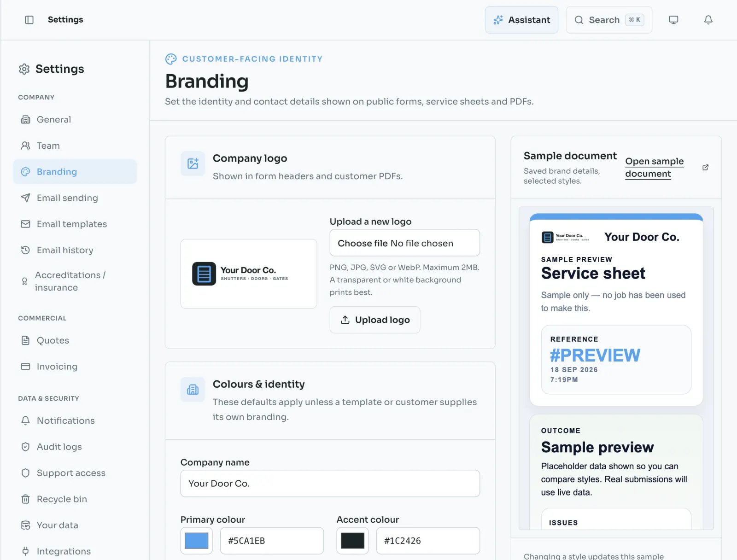
Task: Click the Search box in header
Action: pyautogui.click(x=609, y=20)
